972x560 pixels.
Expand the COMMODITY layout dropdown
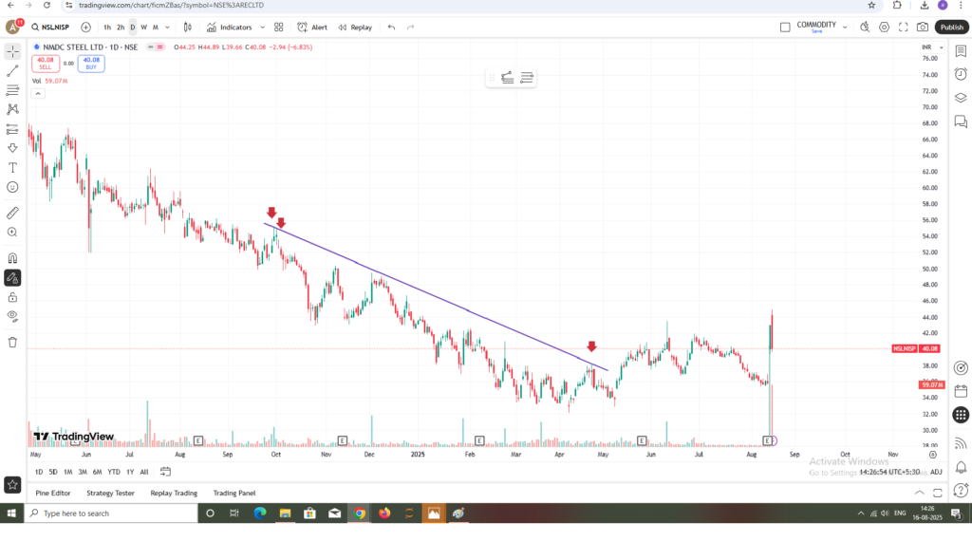[x=845, y=28]
